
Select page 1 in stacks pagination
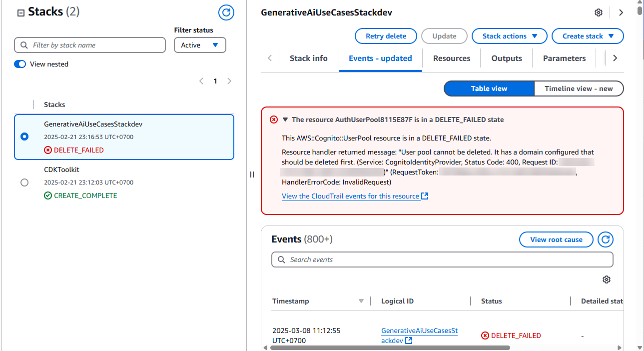tap(215, 81)
